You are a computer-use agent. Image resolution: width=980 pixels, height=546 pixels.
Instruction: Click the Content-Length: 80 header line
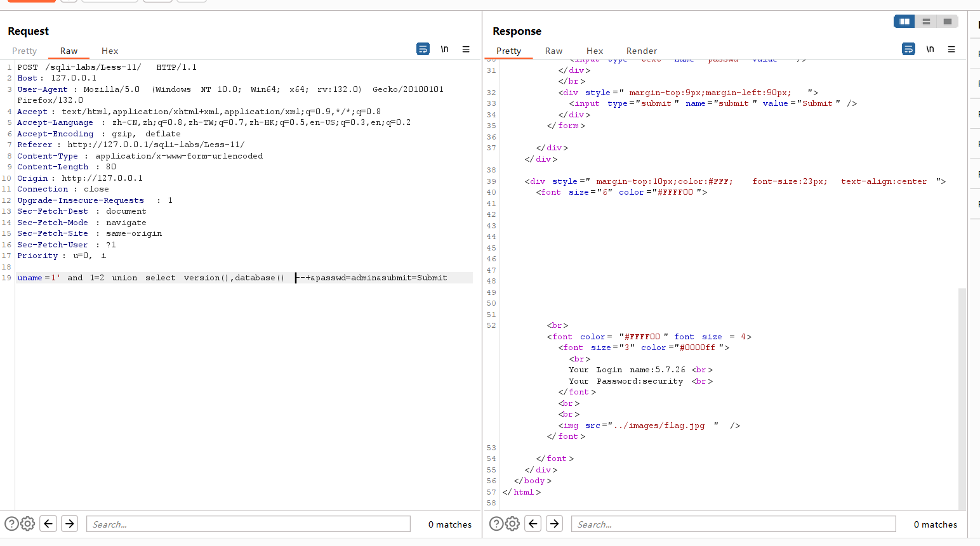(67, 167)
